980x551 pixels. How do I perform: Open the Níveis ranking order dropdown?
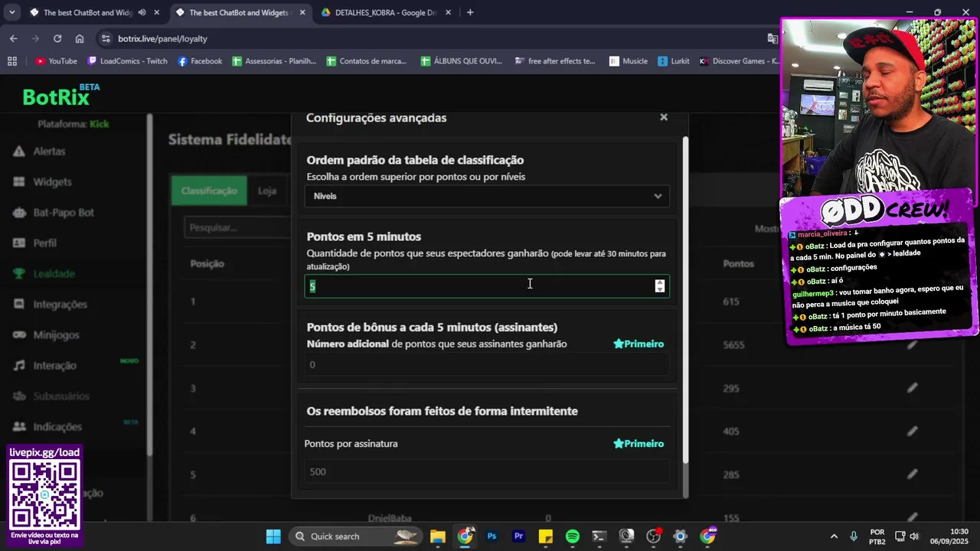[487, 196]
